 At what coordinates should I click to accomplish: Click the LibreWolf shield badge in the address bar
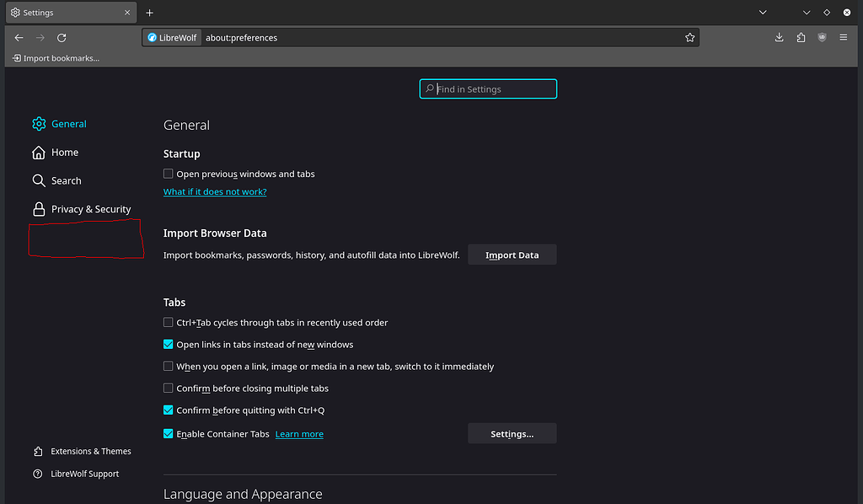[171, 37]
